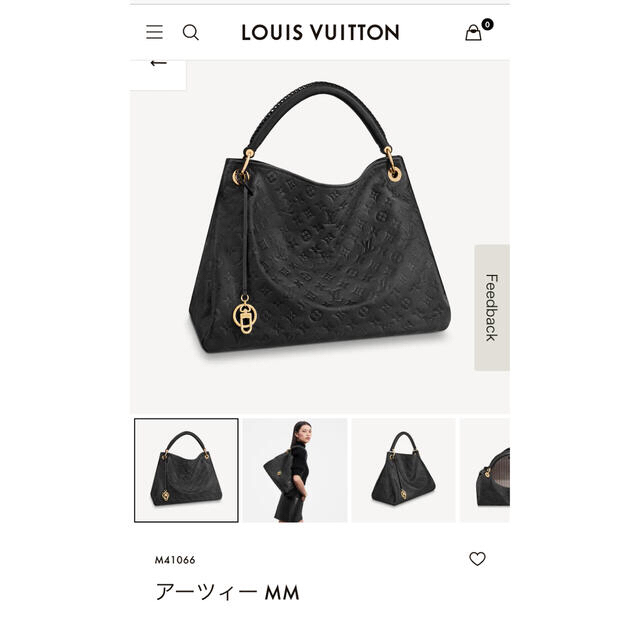Enlarge the main black Artsy bag image
The height and width of the screenshot is (640, 640).
[x=320, y=237]
